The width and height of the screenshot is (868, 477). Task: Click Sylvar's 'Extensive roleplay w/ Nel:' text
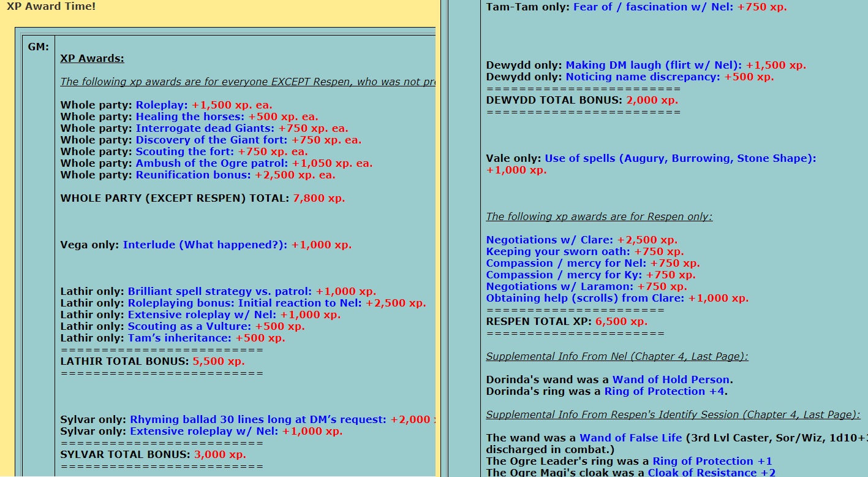coord(204,432)
